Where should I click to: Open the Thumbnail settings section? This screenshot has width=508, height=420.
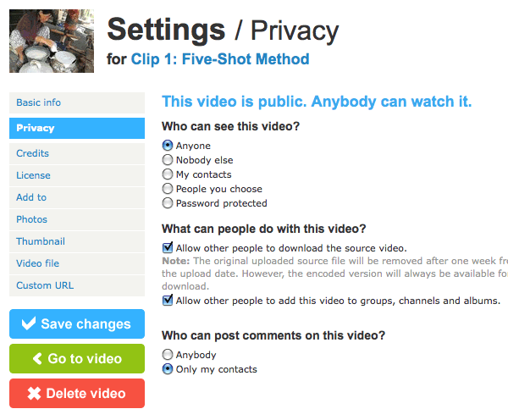[77, 241]
